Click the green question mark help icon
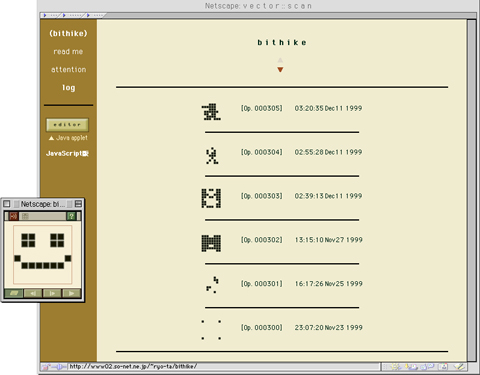Viewport: 480px width, 375px height. click(71, 216)
